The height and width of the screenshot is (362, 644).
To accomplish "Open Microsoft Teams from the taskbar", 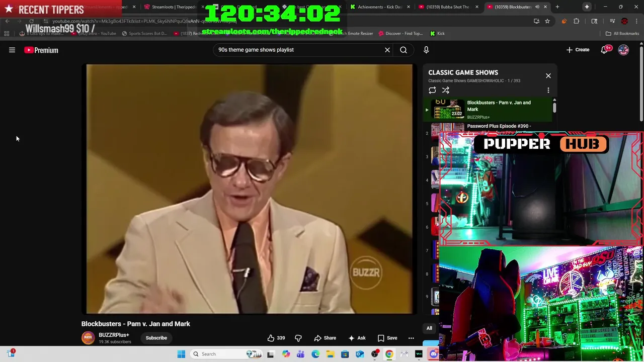I will 301,354.
